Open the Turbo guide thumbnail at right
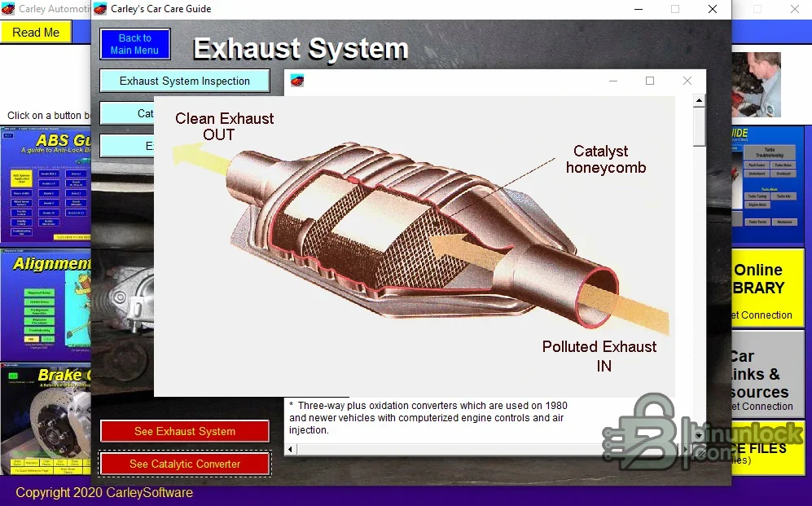Viewport: 812px width, 506px height. (767, 185)
